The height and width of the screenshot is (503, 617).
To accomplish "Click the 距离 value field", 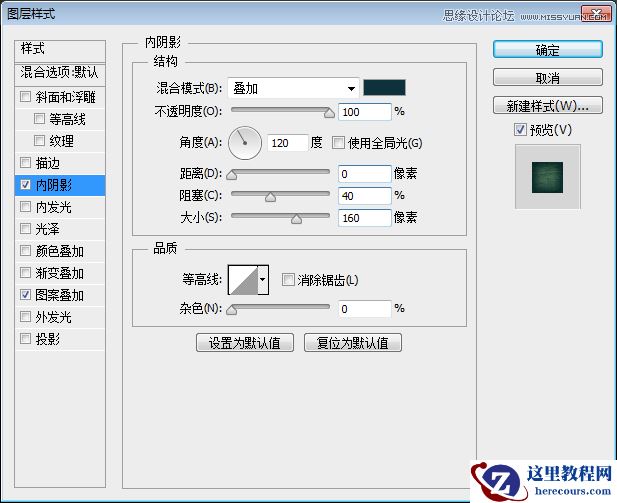I will (365, 174).
